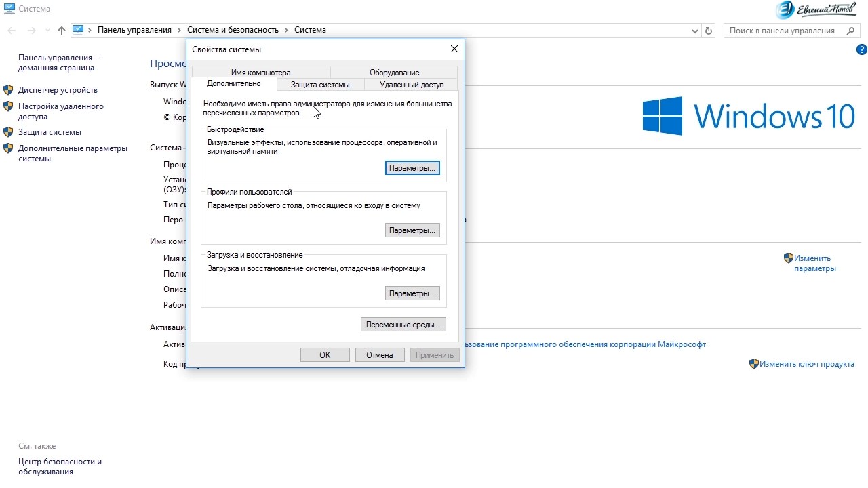Viewport: 868px width, 488px height.
Task: Switch to "Удаленный доступ" tab
Action: point(412,85)
